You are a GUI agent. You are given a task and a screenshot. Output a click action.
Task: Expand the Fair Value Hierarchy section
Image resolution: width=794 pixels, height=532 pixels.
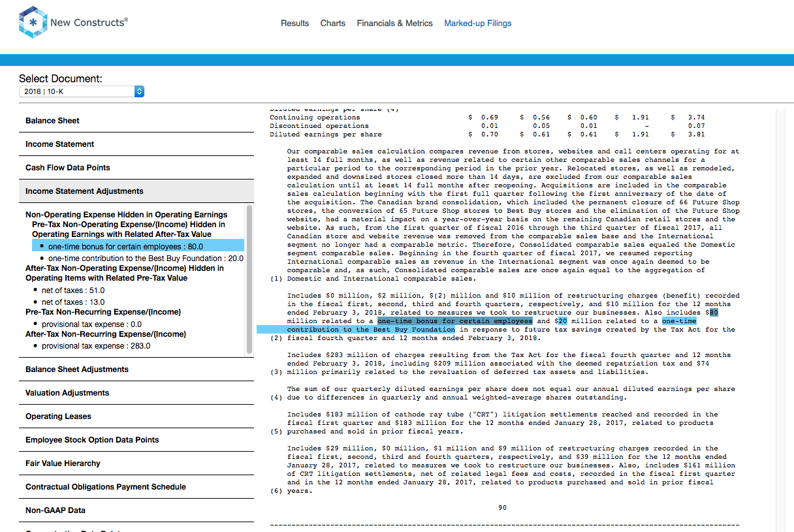click(x=136, y=463)
